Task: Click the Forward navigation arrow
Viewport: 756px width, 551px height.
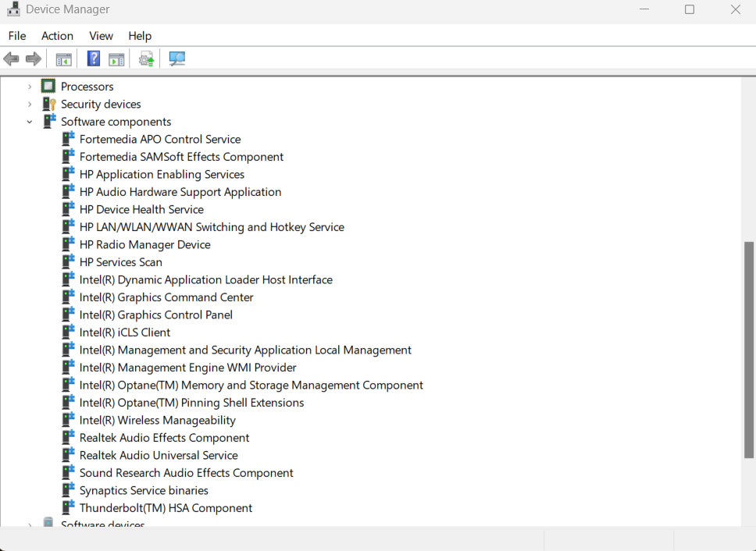Action: pyautogui.click(x=32, y=58)
